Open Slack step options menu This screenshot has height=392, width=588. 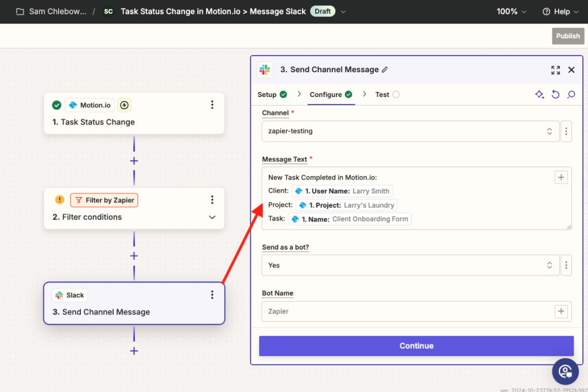pyautogui.click(x=212, y=295)
